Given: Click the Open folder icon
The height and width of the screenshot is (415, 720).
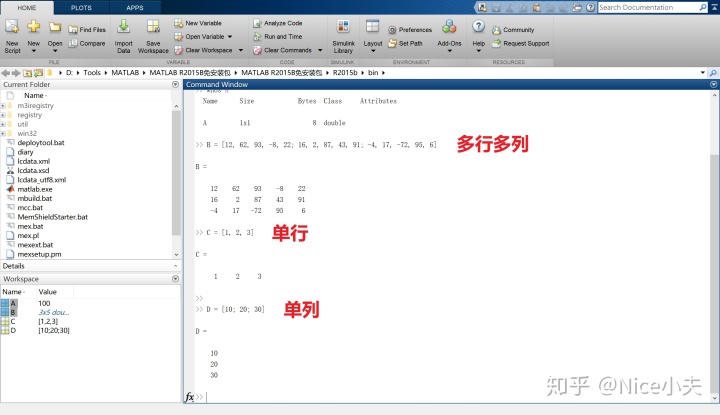Looking at the screenshot, I should (55, 27).
